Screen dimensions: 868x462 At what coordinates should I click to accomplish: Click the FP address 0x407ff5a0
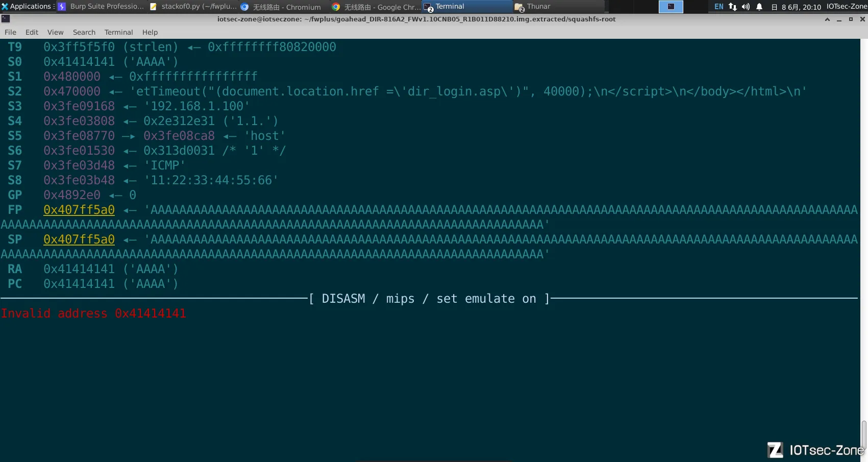coord(79,210)
